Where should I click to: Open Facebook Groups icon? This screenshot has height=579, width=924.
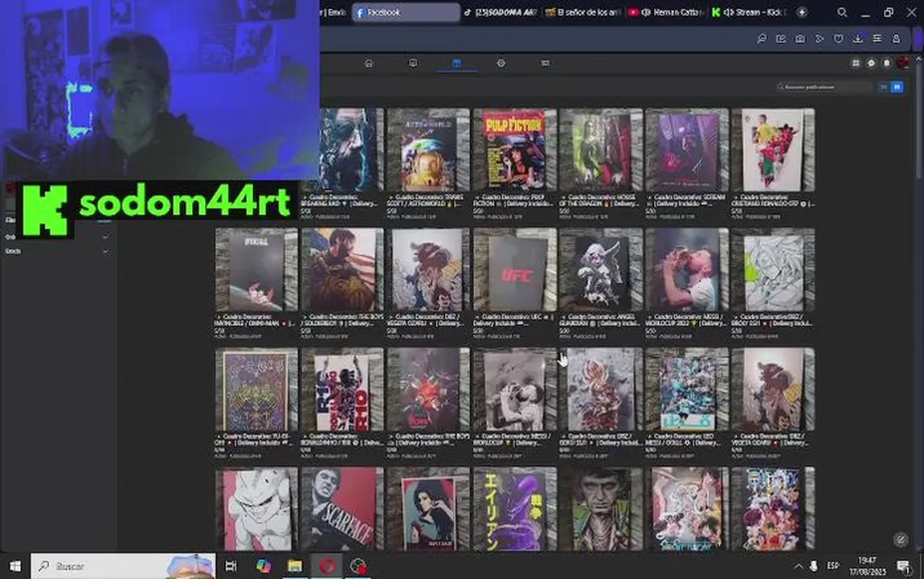click(501, 63)
